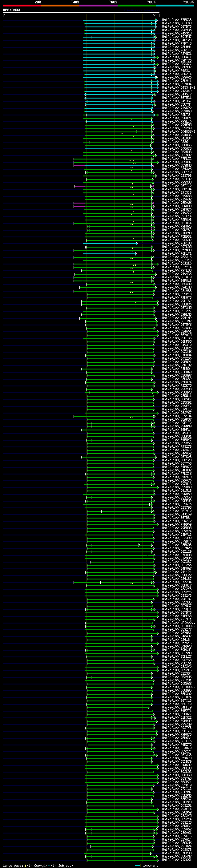Select hit UniRef100_Q40436
Screen dimensions: 197x868
[x=177, y=274]
